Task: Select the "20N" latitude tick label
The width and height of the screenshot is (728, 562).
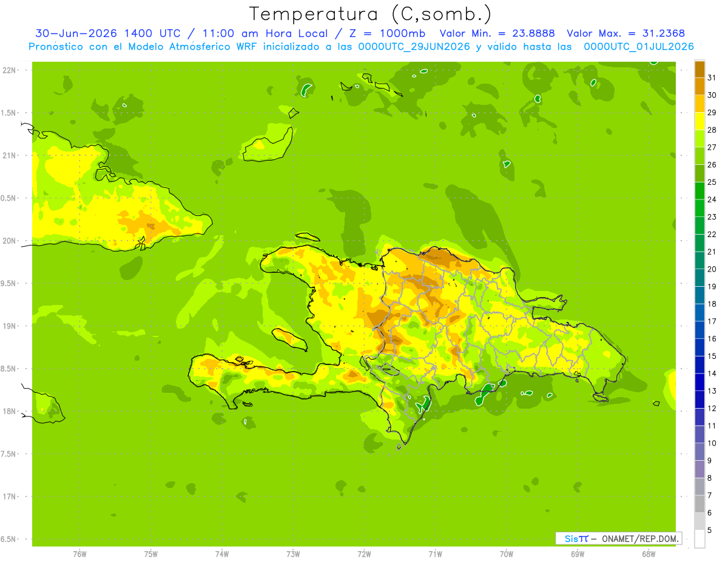Action: pos(10,241)
